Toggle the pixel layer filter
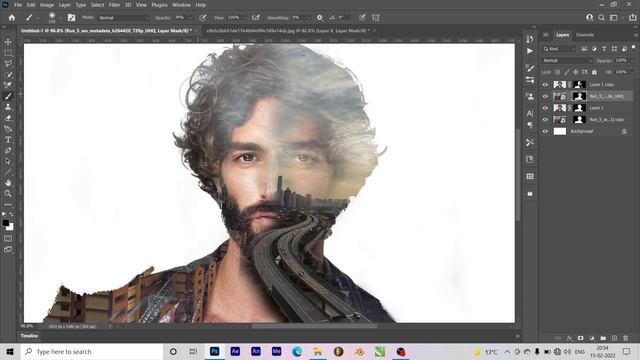The width and height of the screenshot is (640, 360). tap(584, 49)
